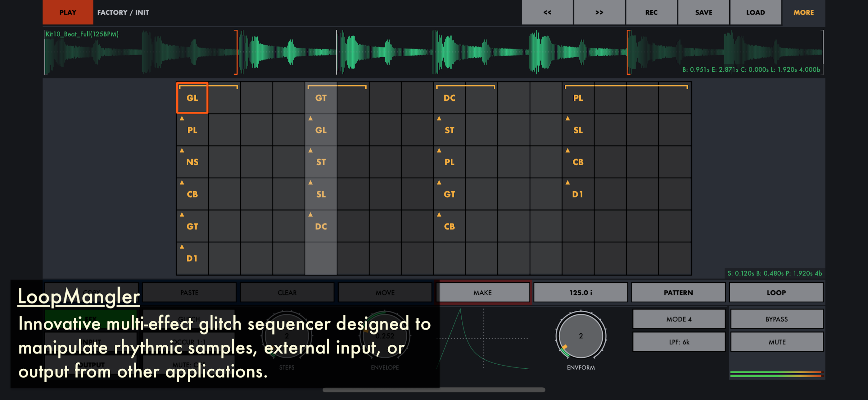Click the MAKE button
Screen dimensions: 868x400
[x=482, y=292]
